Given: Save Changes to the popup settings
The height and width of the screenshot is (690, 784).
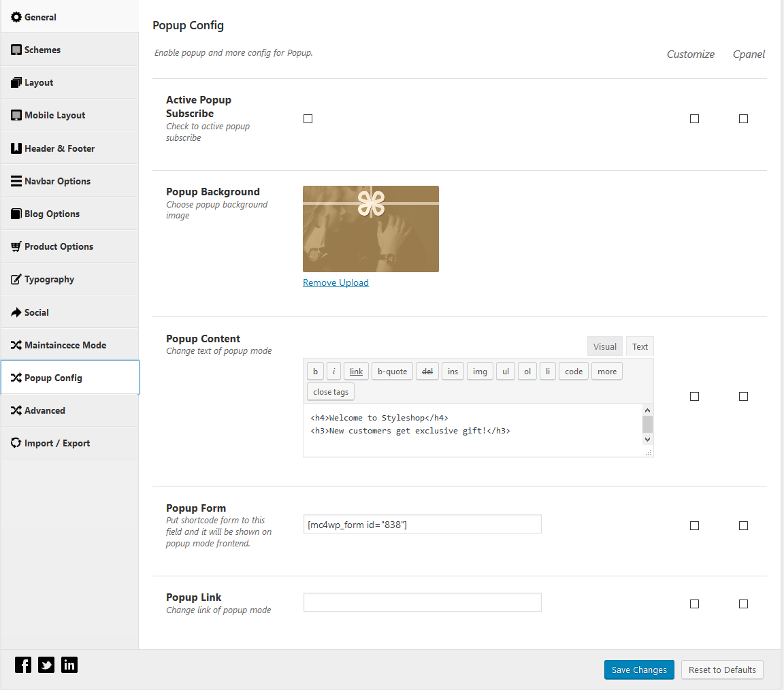Looking at the screenshot, I should click(639, 670).
